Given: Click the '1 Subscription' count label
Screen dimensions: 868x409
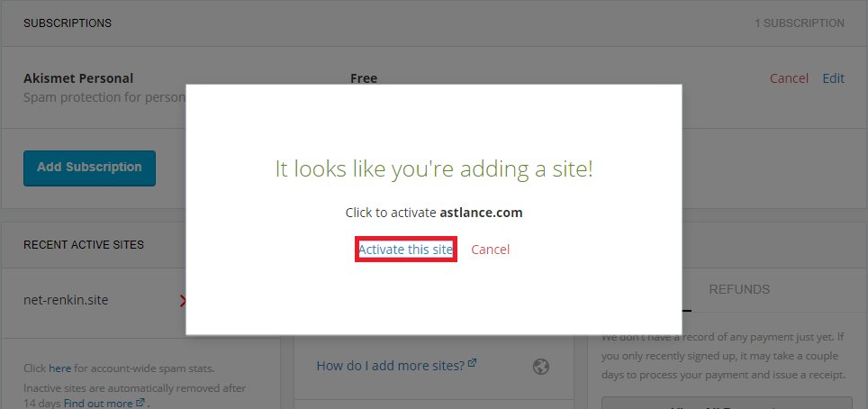Looking at the screenshot, I should pyautogui.click(x=799, y=23).
